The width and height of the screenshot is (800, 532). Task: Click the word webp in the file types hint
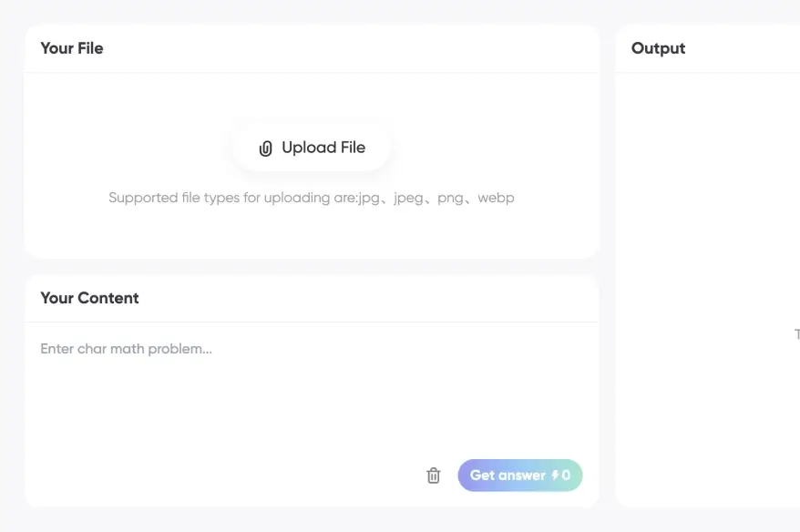(497, 198)
